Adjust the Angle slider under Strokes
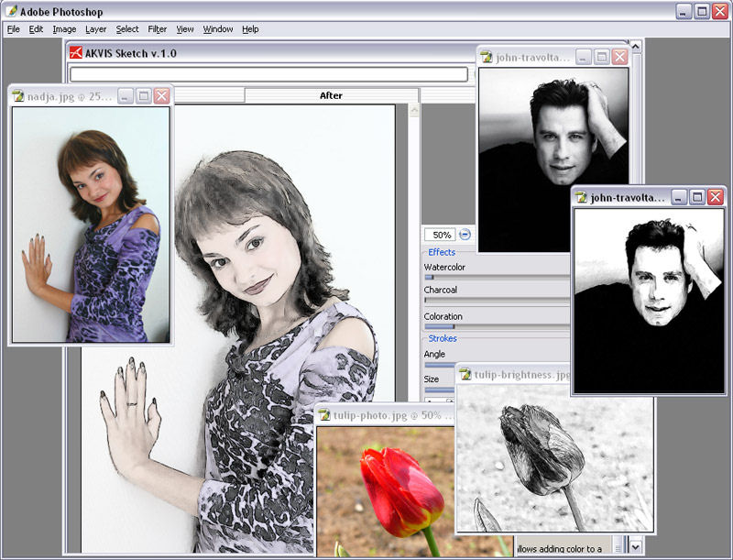This screenshot has height=560, width=733. [x=440, y=365]
